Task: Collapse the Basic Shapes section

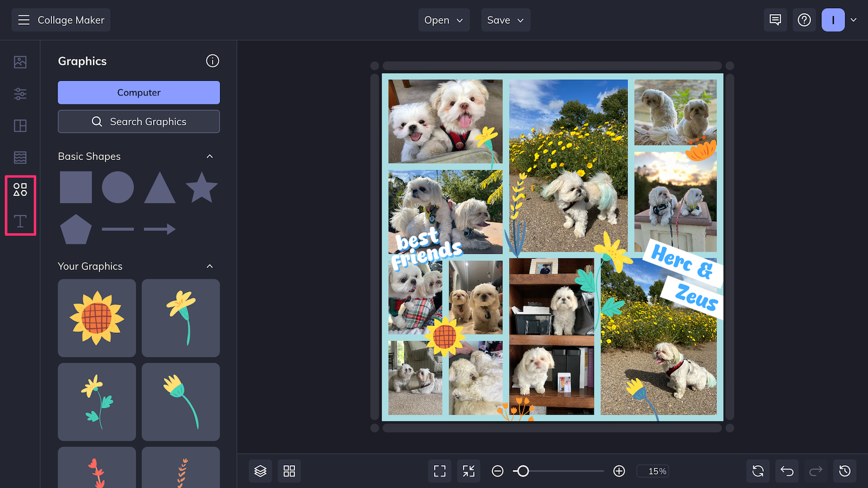Action: [x=210, y=156]
